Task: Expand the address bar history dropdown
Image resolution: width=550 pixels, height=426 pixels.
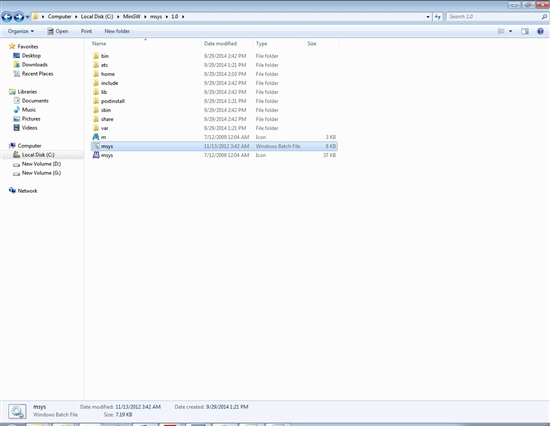Action: coord(428,16)
